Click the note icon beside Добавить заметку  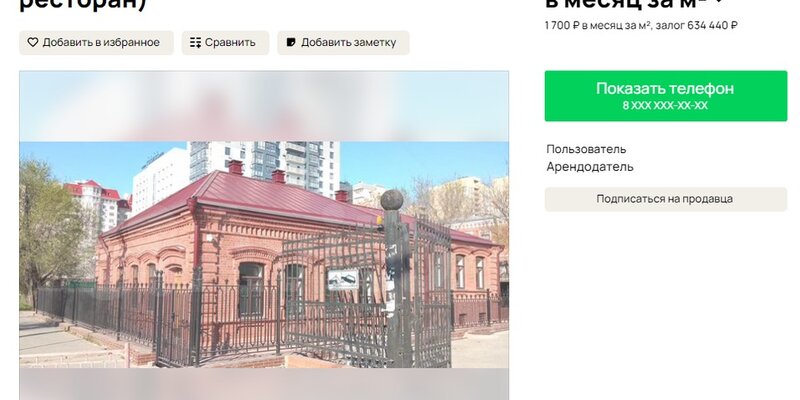(x=291, y=42)
